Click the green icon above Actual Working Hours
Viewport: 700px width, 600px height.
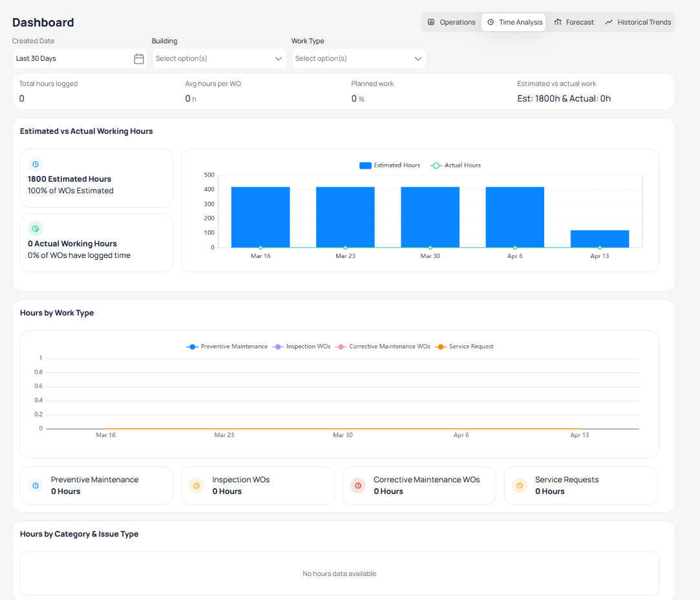click(36, 229)
